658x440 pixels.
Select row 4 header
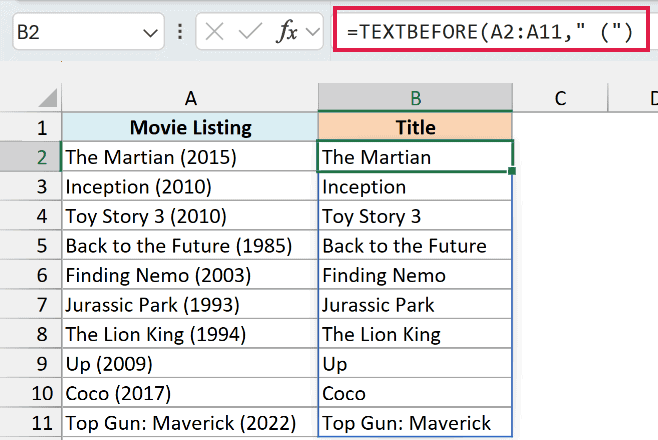click(x=31, y=216)
